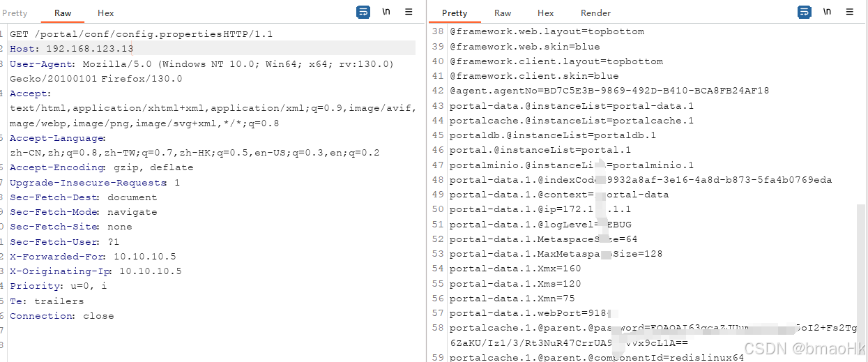Image resolution: width=868 pixels, height=362 pixels.
Task: Click the portal-data.1.@context line
Action: [x=559, y=195]
